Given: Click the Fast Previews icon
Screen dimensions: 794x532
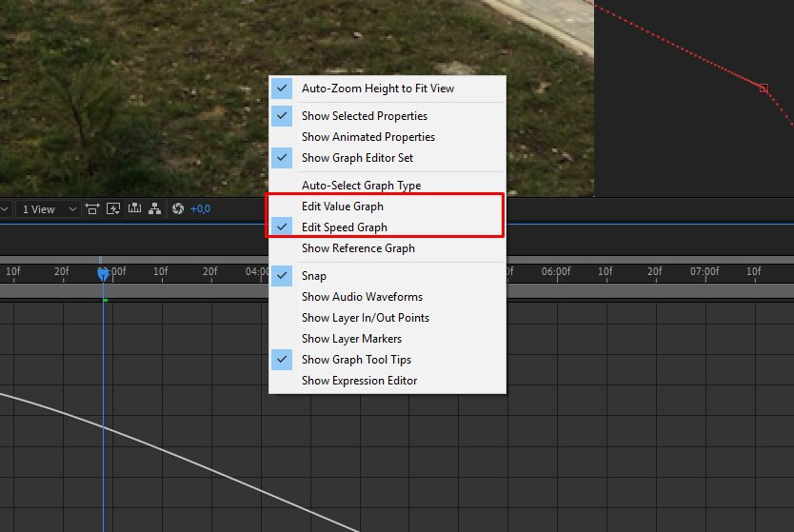Looking at the screenshot, I should point(113,208).
